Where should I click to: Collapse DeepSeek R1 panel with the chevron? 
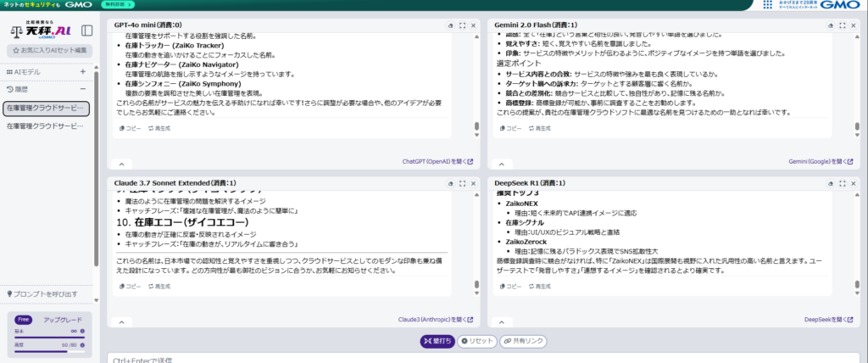pyautogui.click(x=502, y=322)
